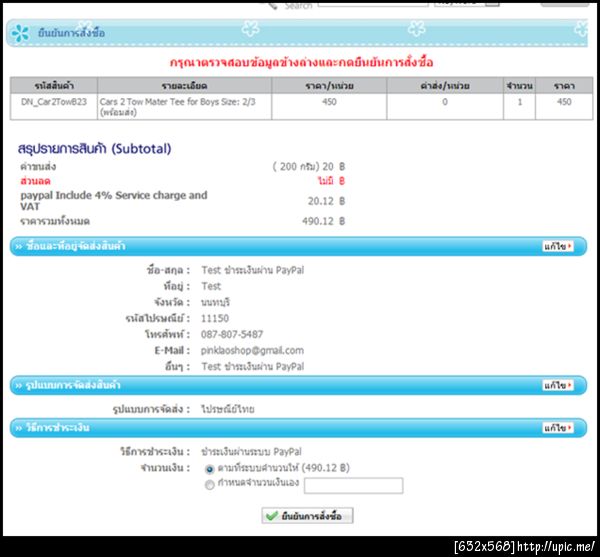Click the ราคา/หน่วย column header
This screenshot has height=557, width=600.
pyautogui.click(x=329, y=86)
